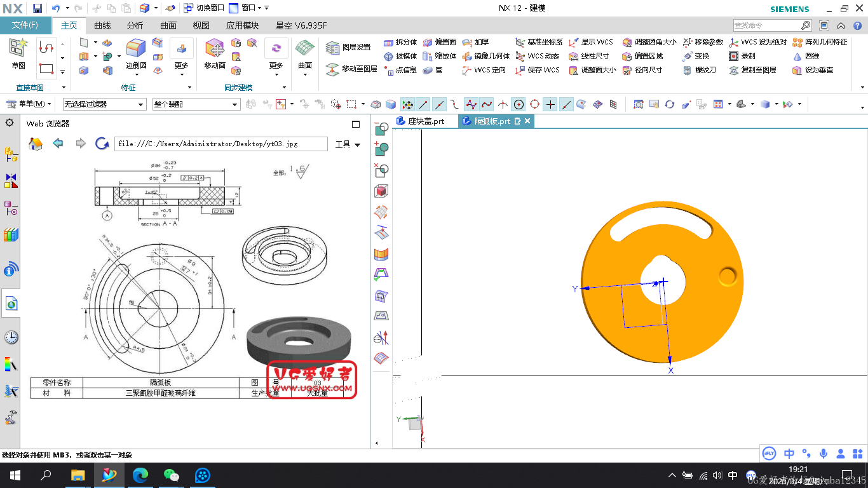Open the 曲面 surface tool
Viewport: 868px width, 488px height.
tap(305, 53)
